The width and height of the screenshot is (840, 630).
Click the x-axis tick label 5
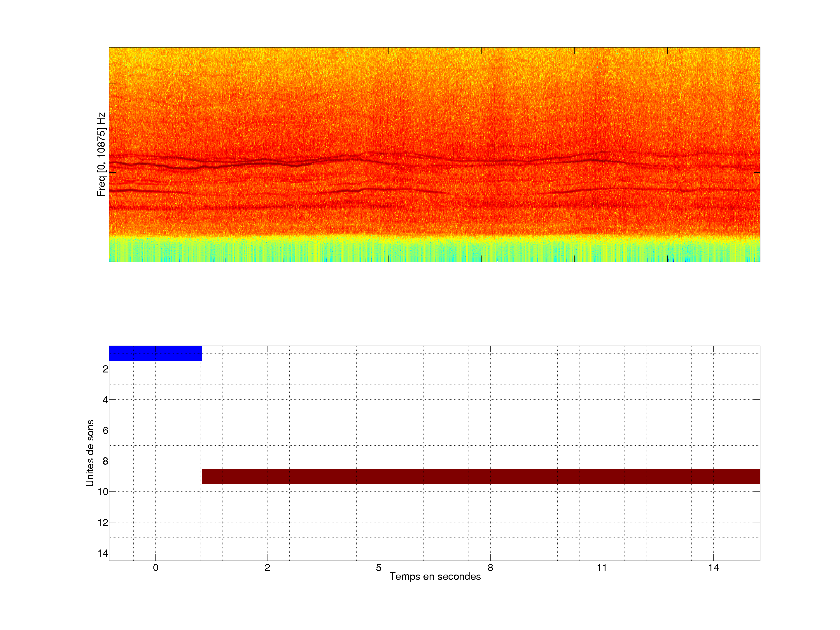379,568
